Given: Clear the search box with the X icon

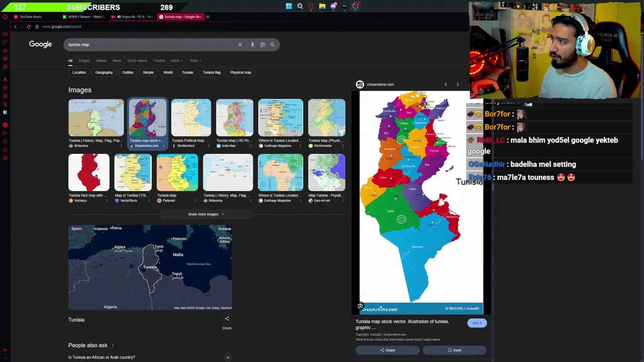Looking at the screenshot, I should (240, 45).
